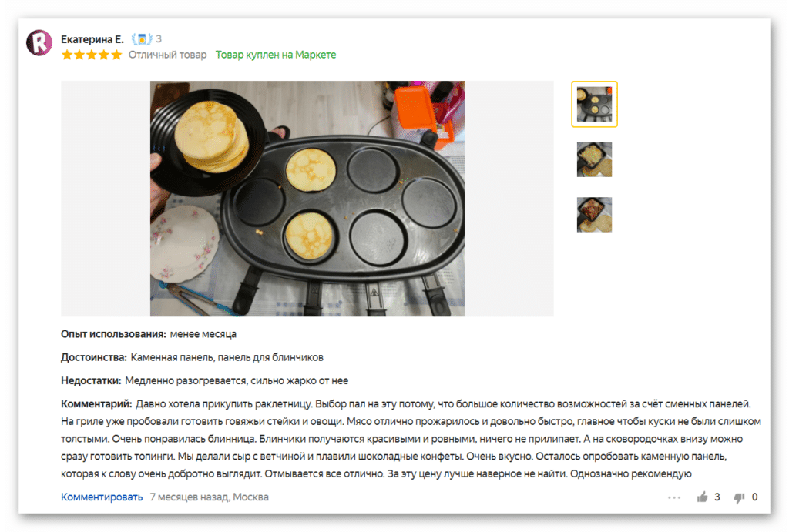The height and width of the screenshot is (532, 789).
Task: Click the review date 7 месяцев назад, Москва
Action: tap(210, 497)
